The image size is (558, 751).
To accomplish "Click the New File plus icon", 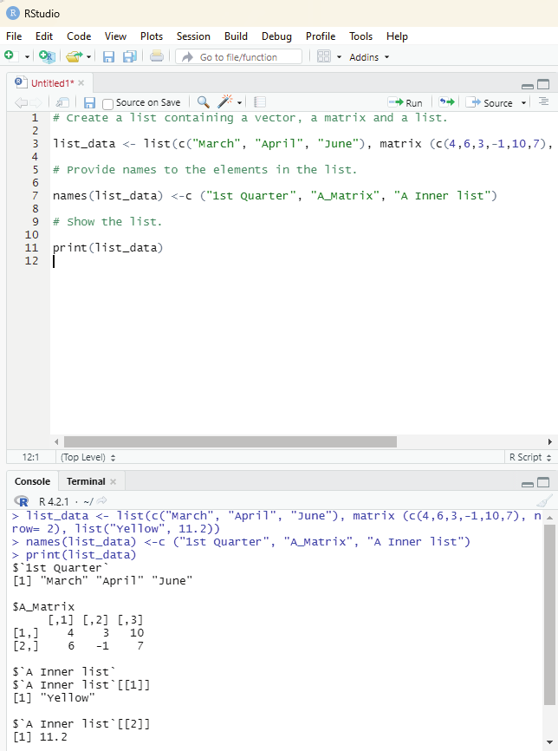I will 9,56.
